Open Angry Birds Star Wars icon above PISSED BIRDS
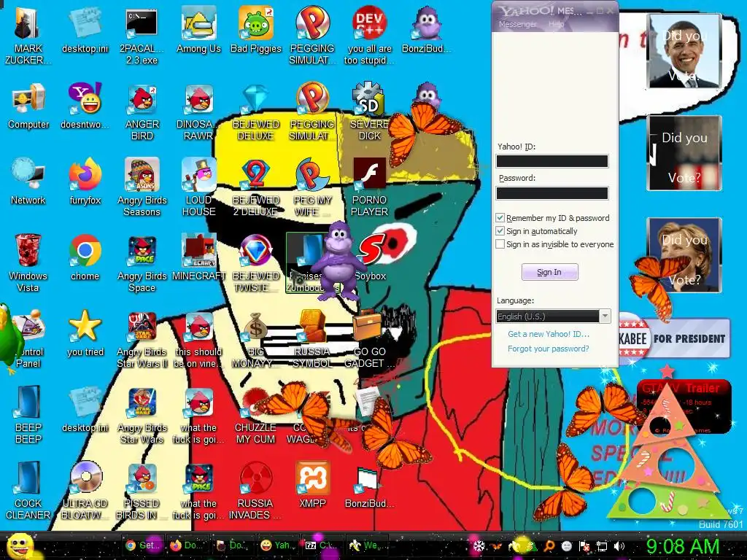This screenshot has height=560, width=747. 142,414
